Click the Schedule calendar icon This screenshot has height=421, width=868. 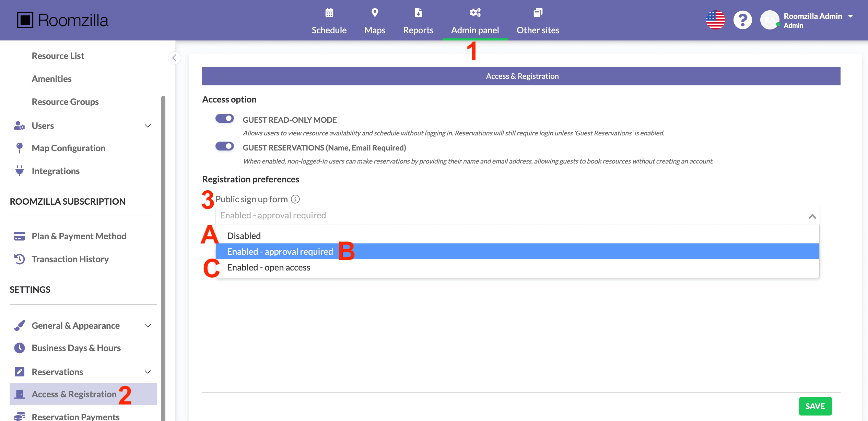coord(329,13)
